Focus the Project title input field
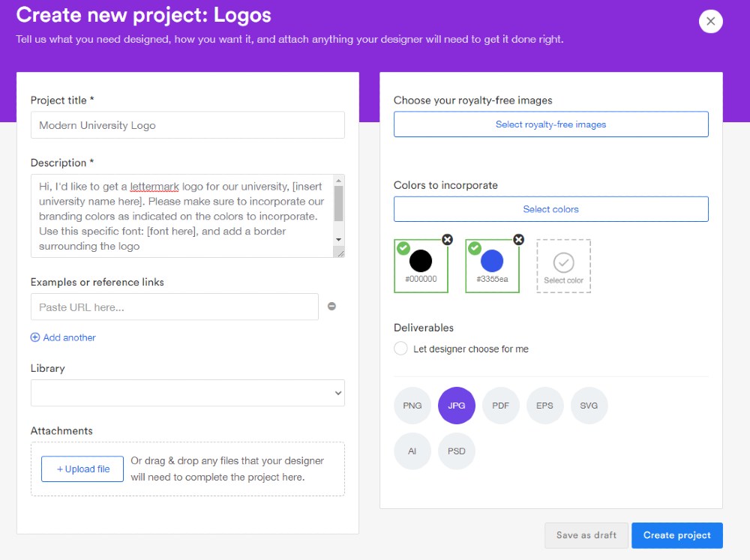Viewport: 750px width, 560px height. [x=187, y=125]
